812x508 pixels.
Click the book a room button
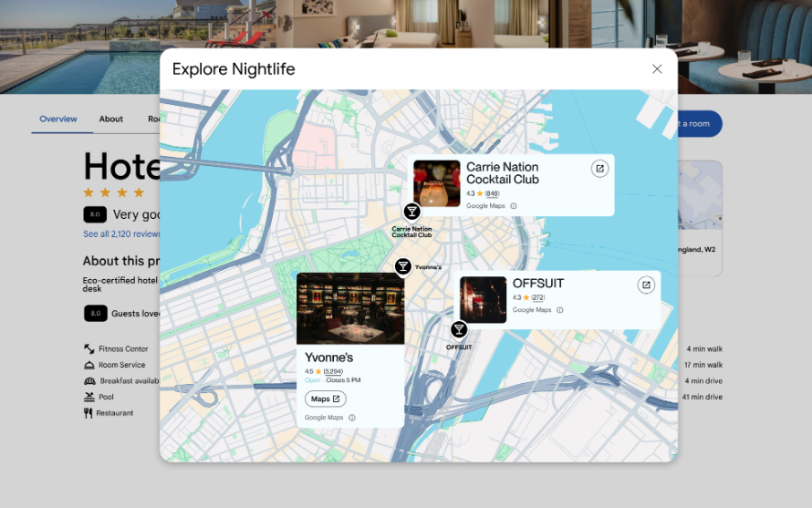pyautogui.click(x=700, y=124)
